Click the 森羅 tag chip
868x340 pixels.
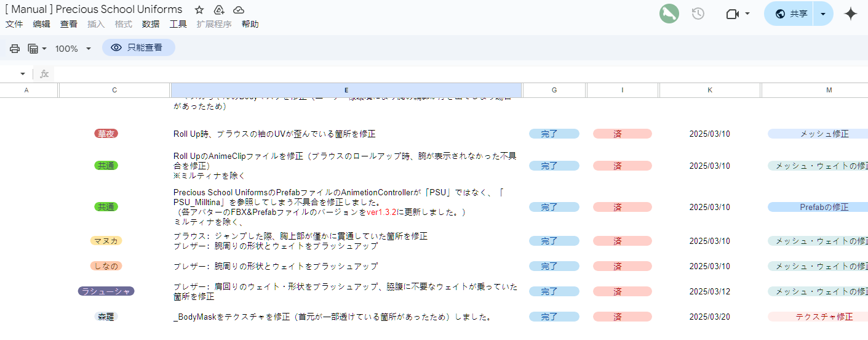(106, 317)
